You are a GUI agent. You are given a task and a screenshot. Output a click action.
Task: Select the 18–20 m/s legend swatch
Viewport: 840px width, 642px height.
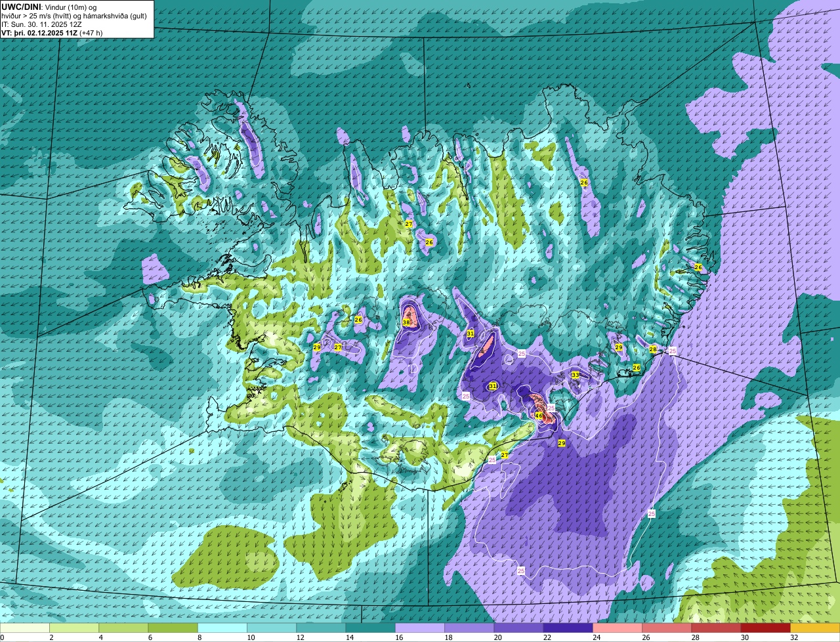[x=469, y=628]
